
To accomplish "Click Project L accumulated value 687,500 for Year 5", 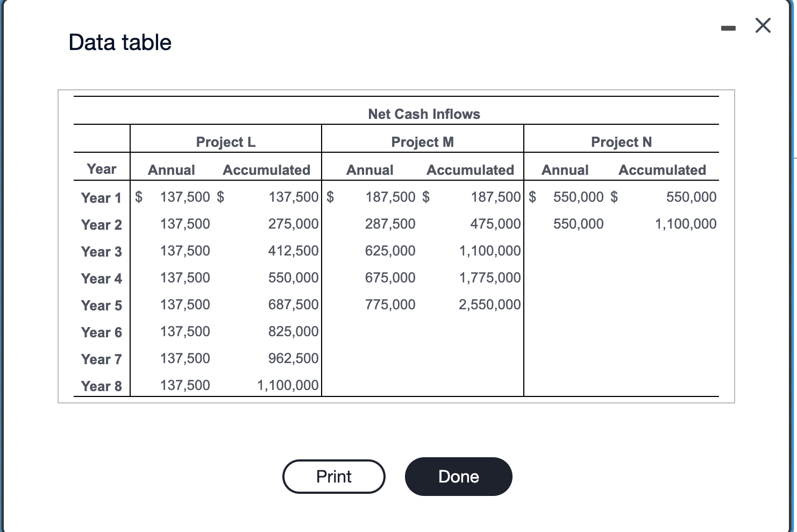I will coord(293,304).
